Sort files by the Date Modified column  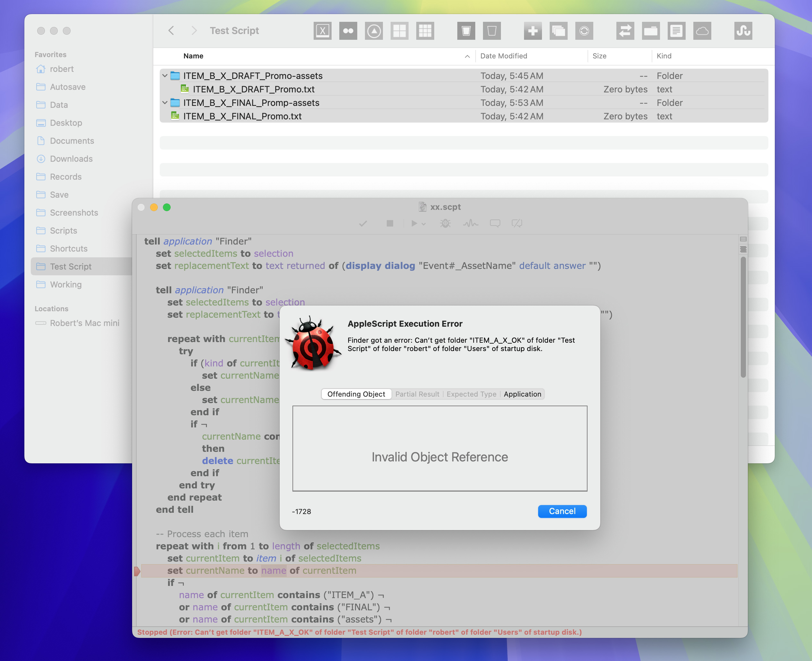coord(503,56)
